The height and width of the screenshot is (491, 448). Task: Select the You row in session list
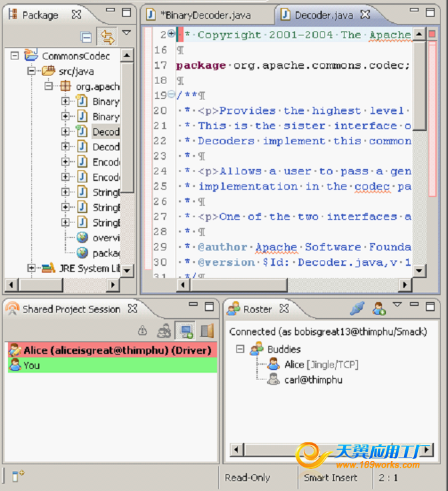[x=112, y=365]
